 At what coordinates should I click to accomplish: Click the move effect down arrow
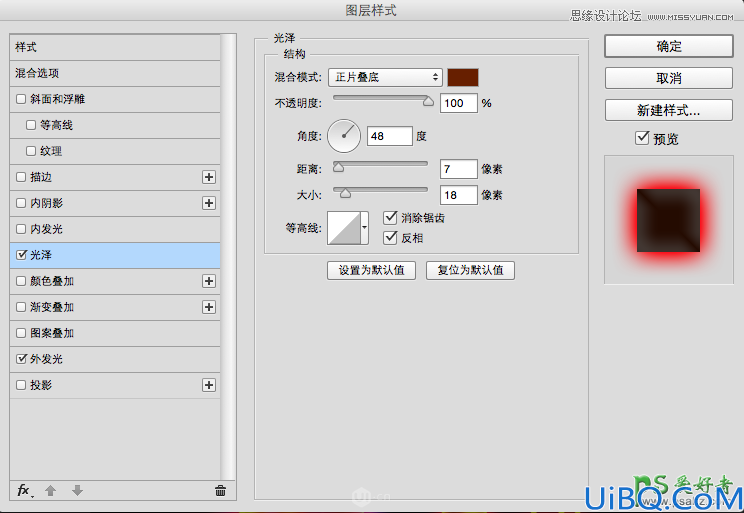click(77, 490)
